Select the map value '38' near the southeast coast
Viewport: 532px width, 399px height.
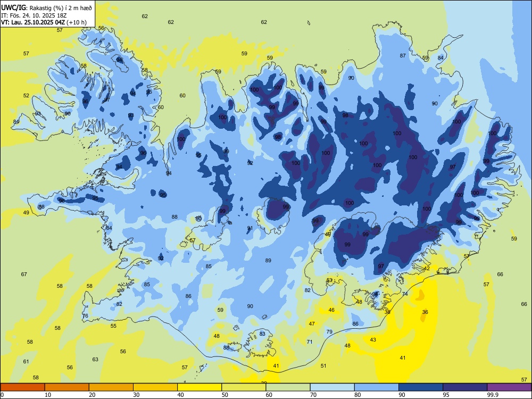click(x=387, y=312)
